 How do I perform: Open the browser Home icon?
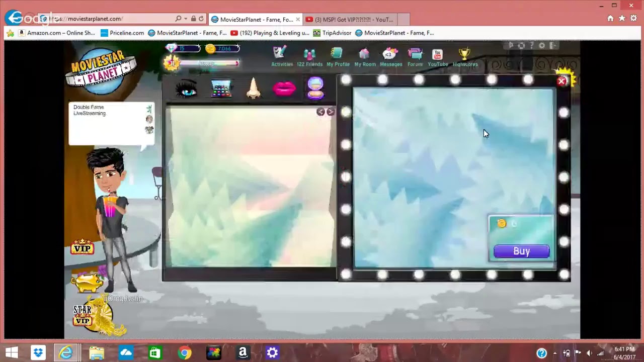point(610,19)
